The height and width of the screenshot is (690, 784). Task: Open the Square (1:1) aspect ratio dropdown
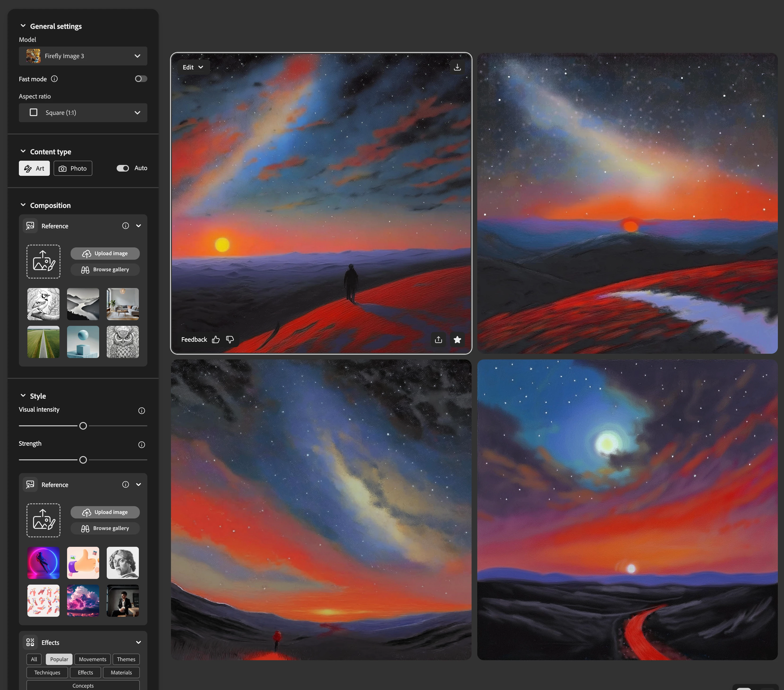83,112
